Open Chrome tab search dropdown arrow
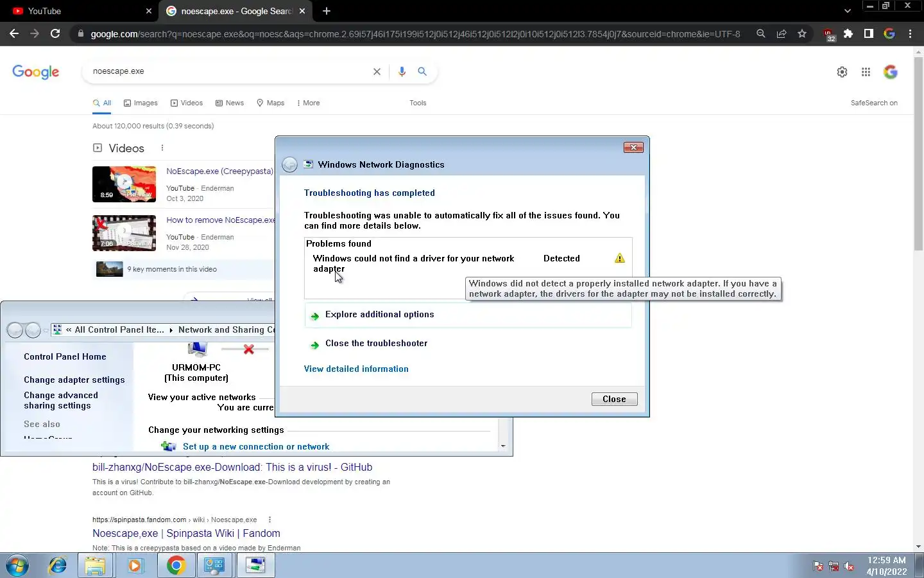924x578 pixels. click(847, 11)
